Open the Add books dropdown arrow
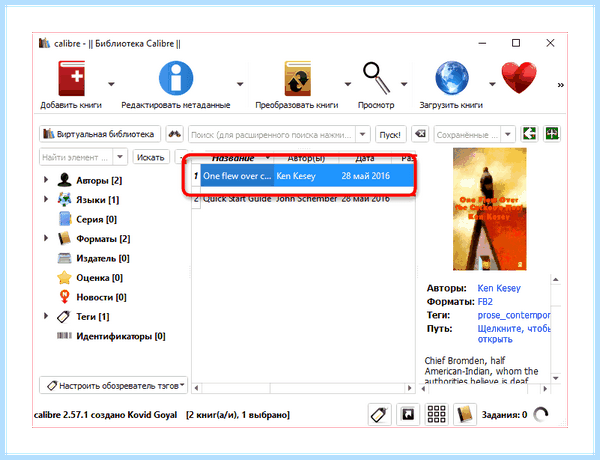This screenshot has width=600, height=460. click(x=111, y=84)
